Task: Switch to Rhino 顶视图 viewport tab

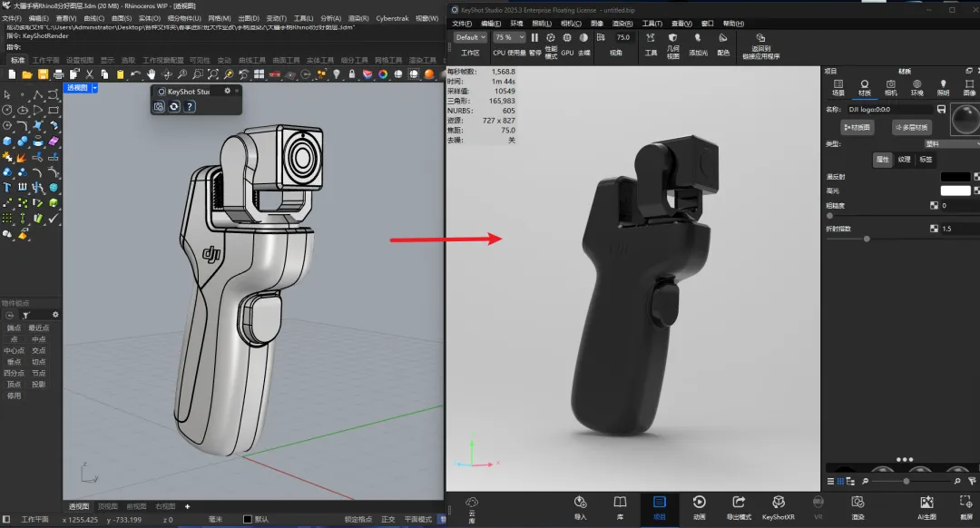Action: (x=108, y=506)
